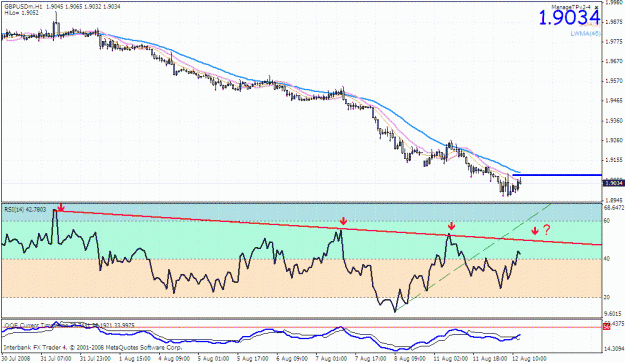This screenshot has width=625, height=363.
Task: Select the 9.6015 RSI scale value
Action: [x=613, y=313]
